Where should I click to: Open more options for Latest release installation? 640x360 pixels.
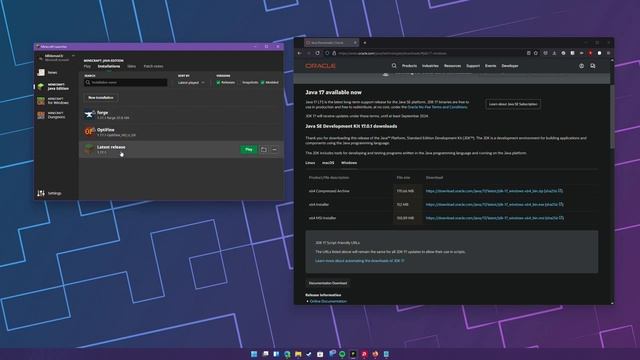pos(274,150)
